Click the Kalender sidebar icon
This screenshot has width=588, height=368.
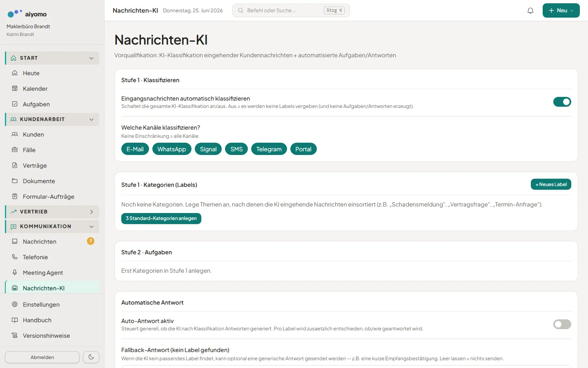tap(15, 88)
